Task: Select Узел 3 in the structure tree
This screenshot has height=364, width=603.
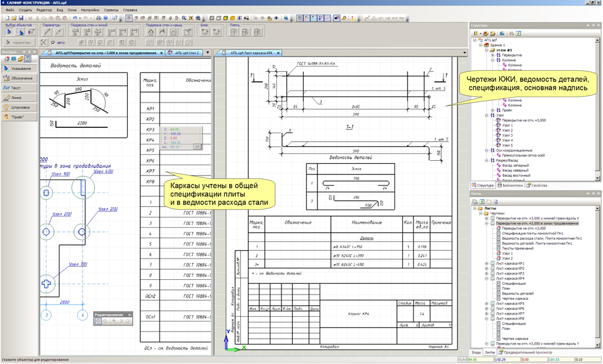Action: (507, 135)
